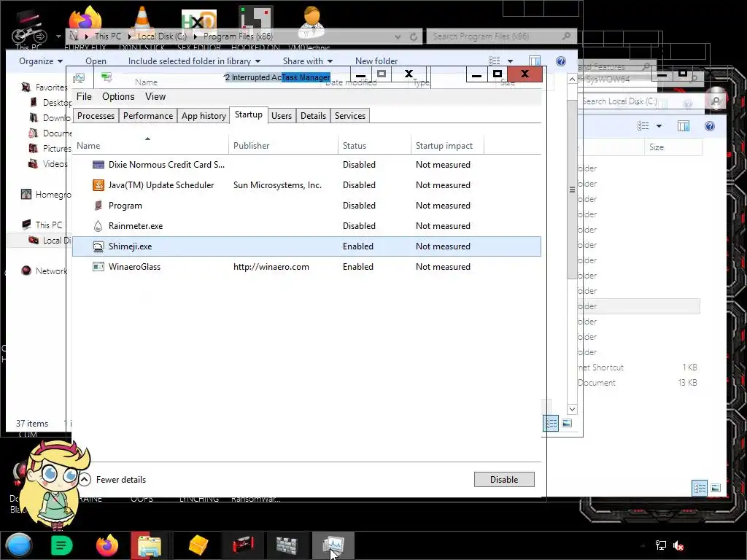Collapse Task Manager with Fewer details
This screenshot has height=560, width=747.
point(112,480)
